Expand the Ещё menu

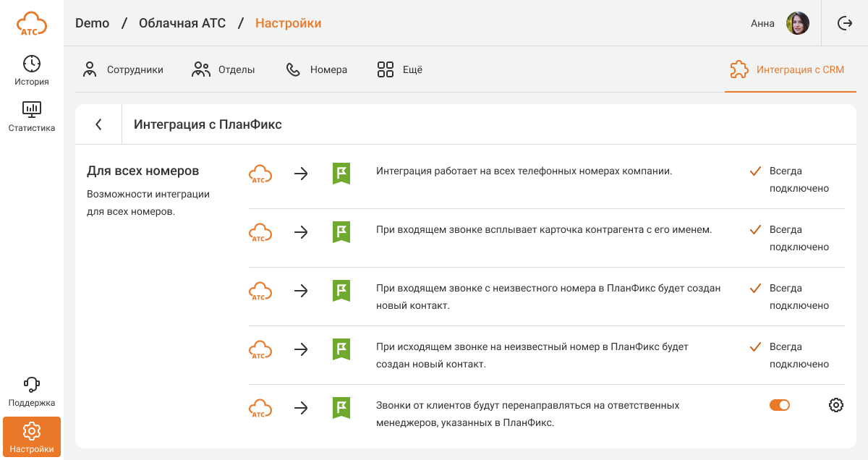400,70
